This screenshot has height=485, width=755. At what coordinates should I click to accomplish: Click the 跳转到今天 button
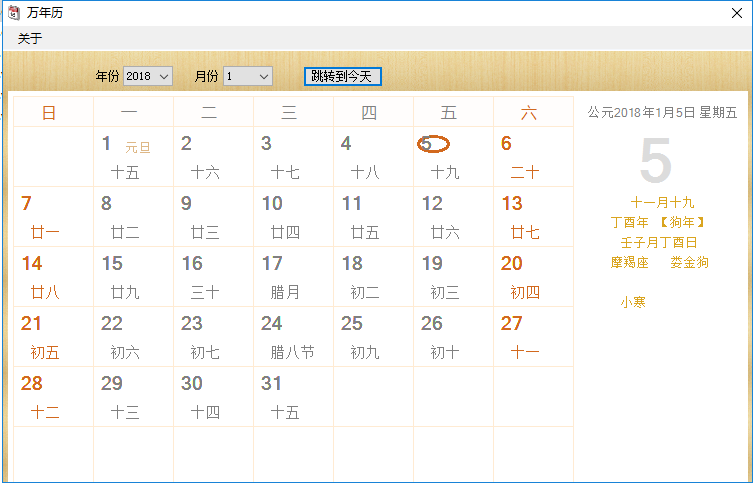click(x=342, y=76)
